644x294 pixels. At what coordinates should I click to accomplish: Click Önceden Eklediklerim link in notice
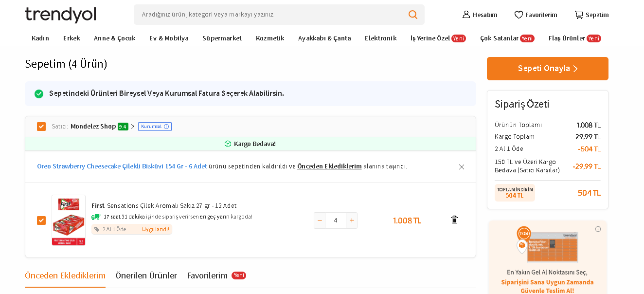click(329, 166)
